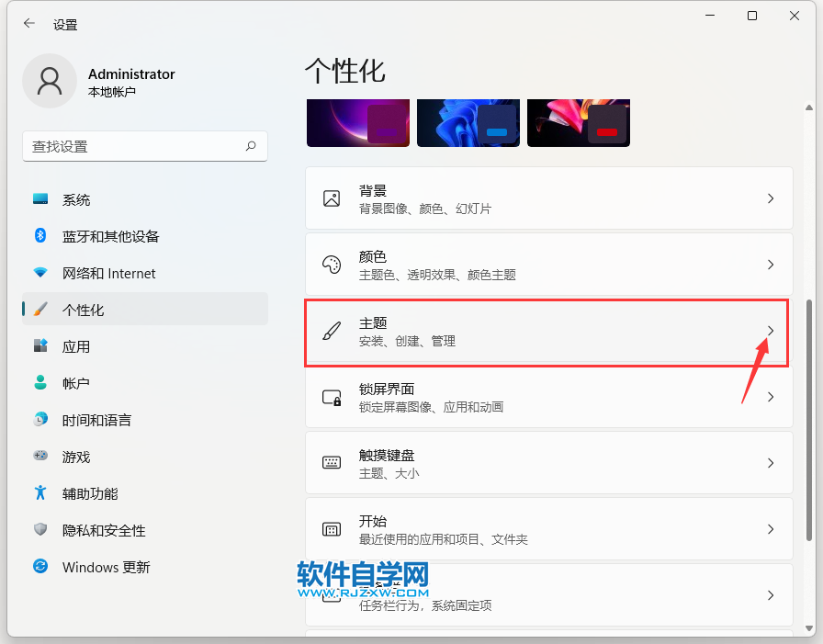Select 游戏 in the sidebar
Image resolution: width=823 pixels, height=644 pixels.
coord(76,458)
